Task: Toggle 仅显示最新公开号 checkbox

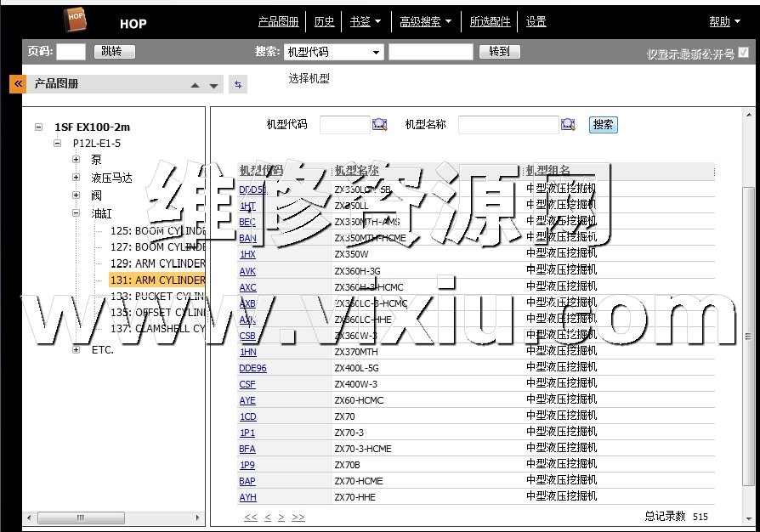Action: coord(744,53)
